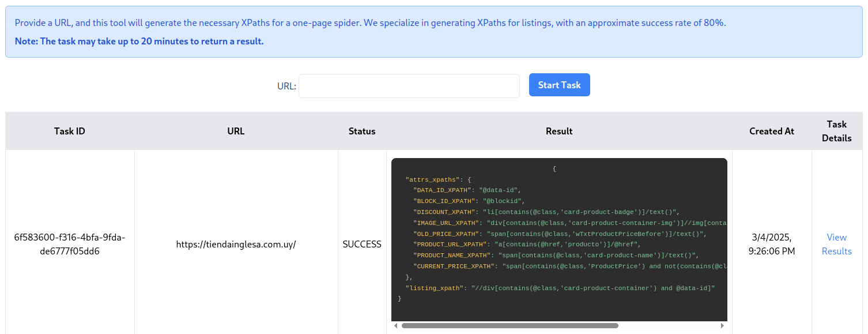Image resolution: width=868 pixels, height=334 pixels.
Task: Click the scrollbar right arrow under the result
Action: [722, 325]
